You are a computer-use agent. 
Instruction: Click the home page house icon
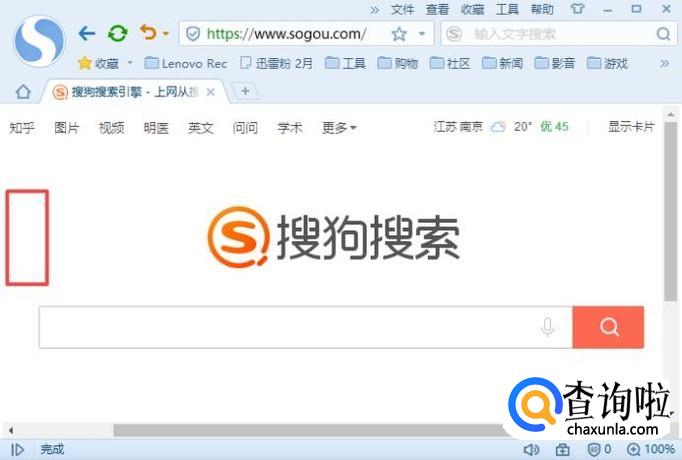point(23,91)
